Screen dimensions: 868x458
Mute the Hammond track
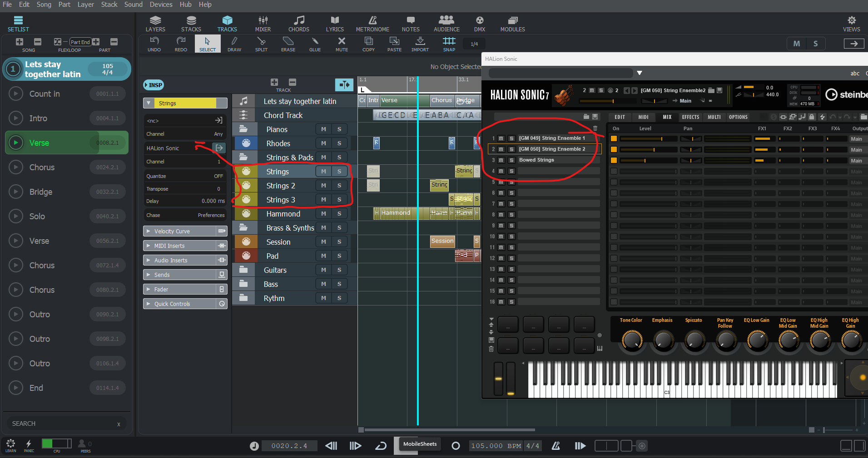[x=323, y=214]
